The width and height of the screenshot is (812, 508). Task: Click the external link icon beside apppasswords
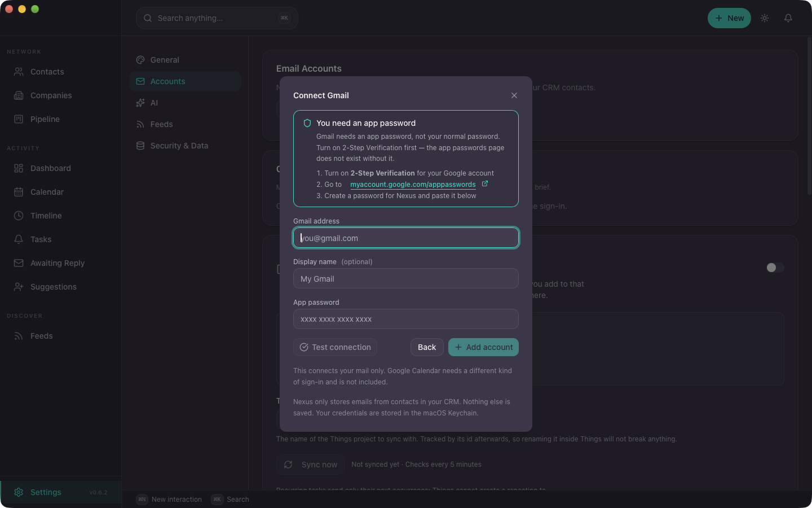point(484,184)
